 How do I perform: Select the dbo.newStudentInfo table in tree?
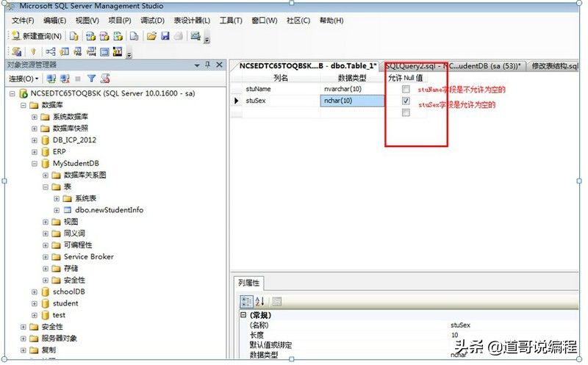tap(109, 210)
